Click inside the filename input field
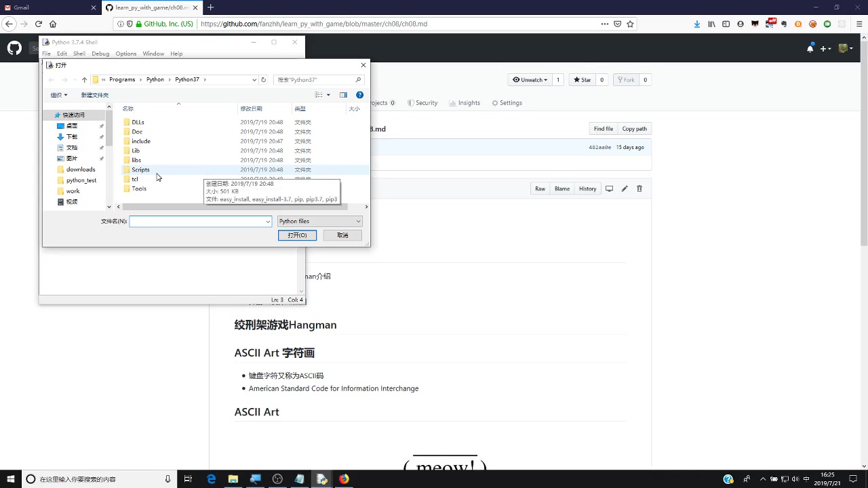868x488 pixels. [x=197, y=221]
